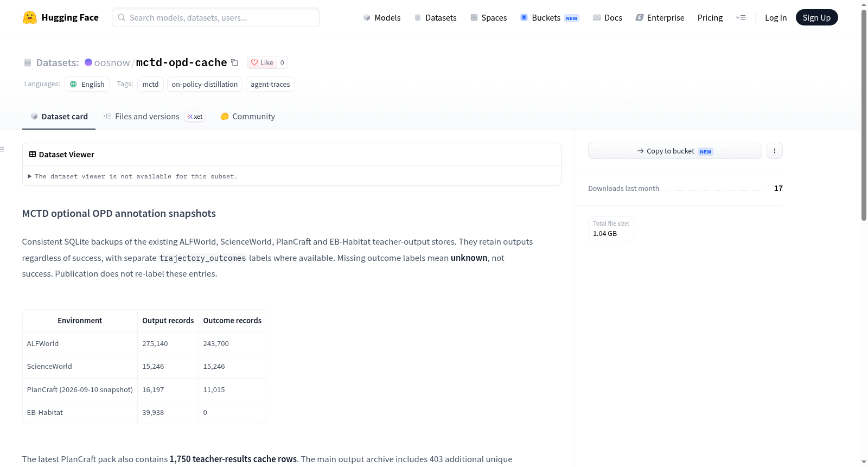Click the Sign Up button
Viewport: 868px width, 467px height.
click(816, 17)
